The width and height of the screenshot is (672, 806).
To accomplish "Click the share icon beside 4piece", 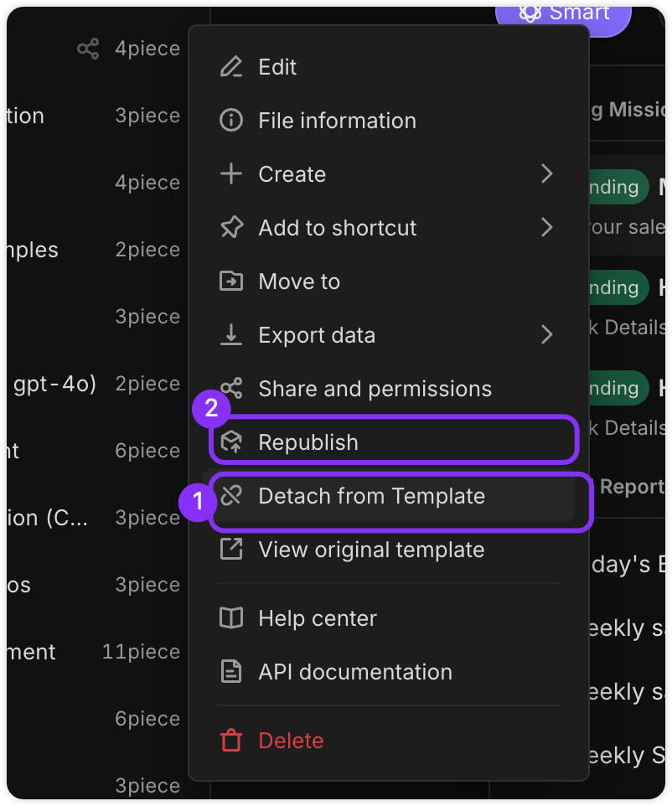I will [88, 49].
